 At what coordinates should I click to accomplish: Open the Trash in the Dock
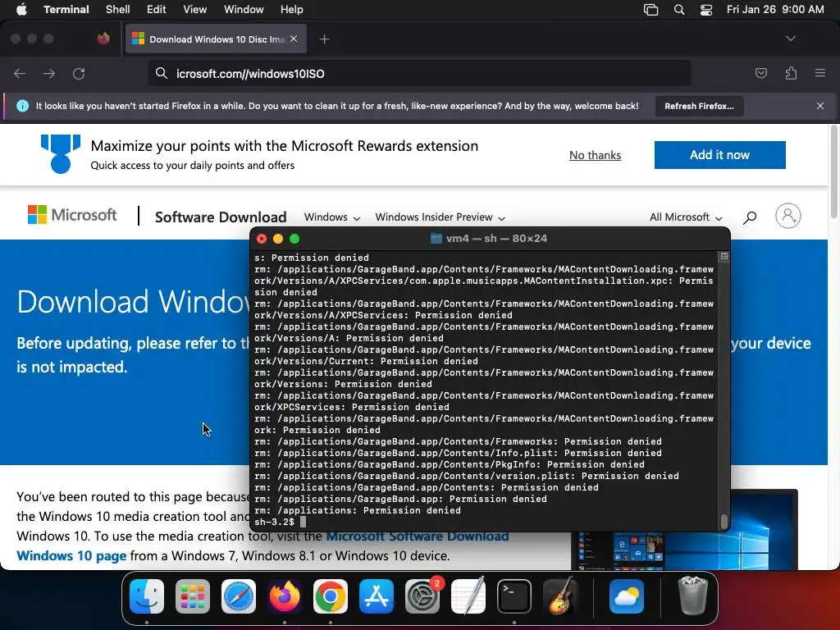[693, 596]
